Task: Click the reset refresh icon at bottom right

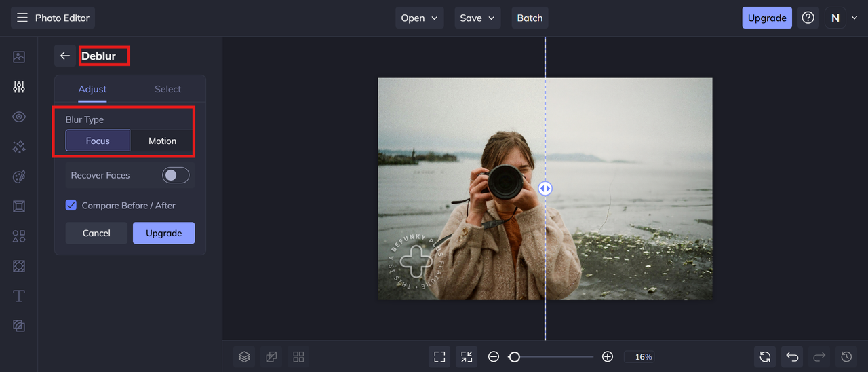Action: (x=765, y=356)
